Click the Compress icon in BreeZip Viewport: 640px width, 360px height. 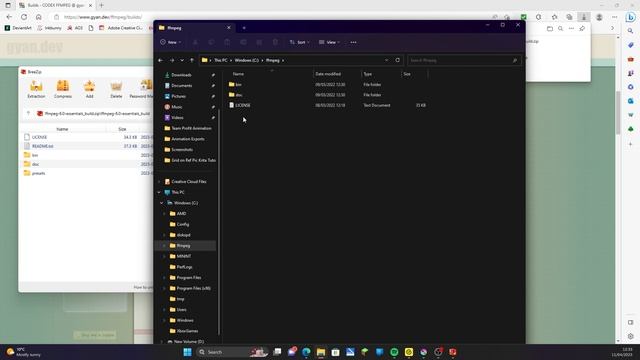[x=63, y=89]
